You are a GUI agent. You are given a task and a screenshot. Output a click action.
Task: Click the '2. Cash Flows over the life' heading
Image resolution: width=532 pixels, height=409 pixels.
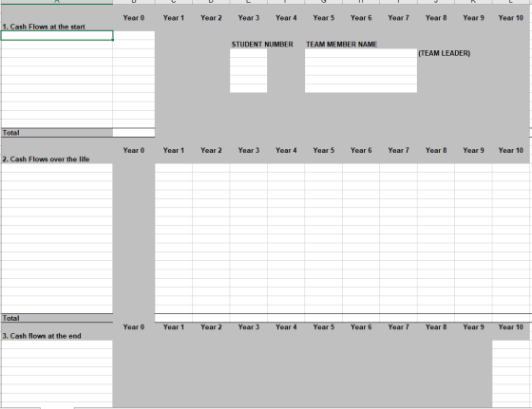pyautogui.click(x=46, y=159)
